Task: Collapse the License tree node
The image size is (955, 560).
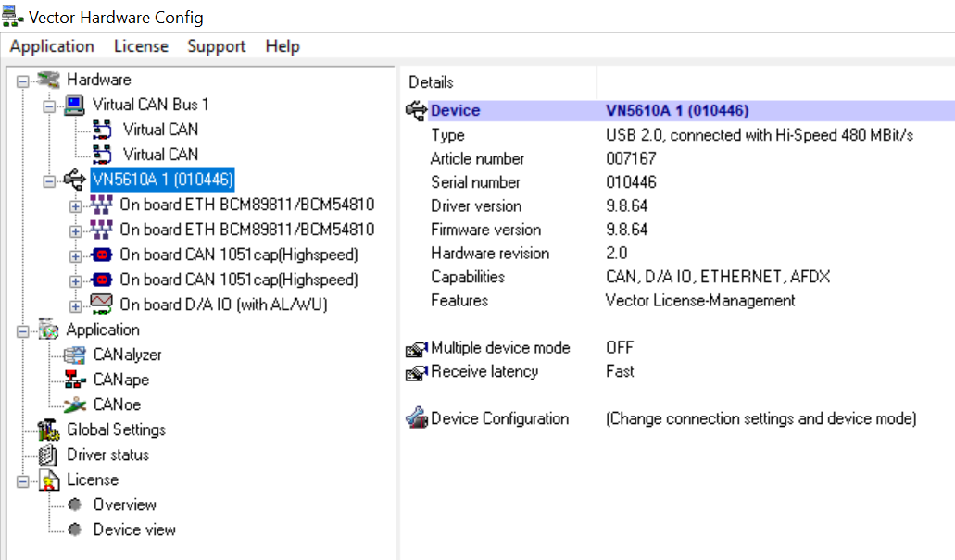Action: [23, 481]
